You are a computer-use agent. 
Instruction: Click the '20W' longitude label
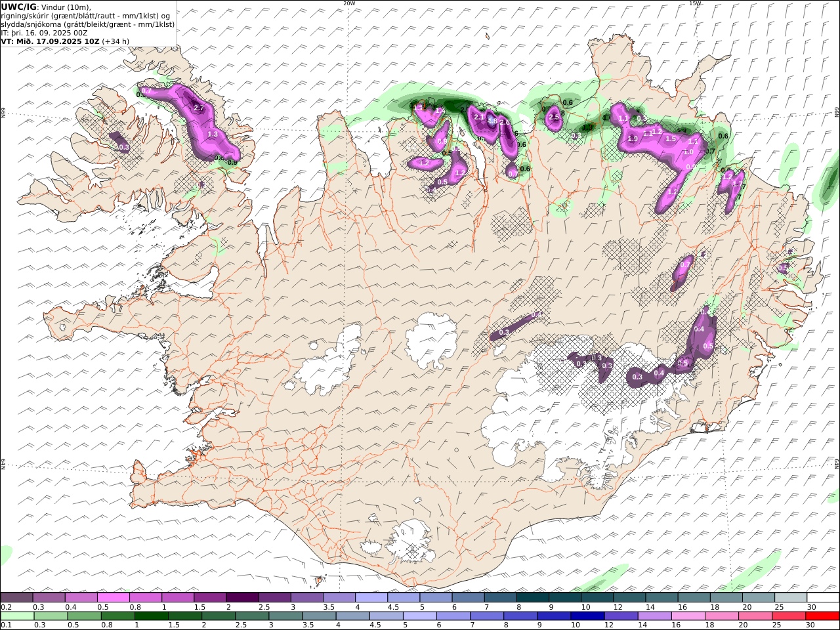(349, 3)
